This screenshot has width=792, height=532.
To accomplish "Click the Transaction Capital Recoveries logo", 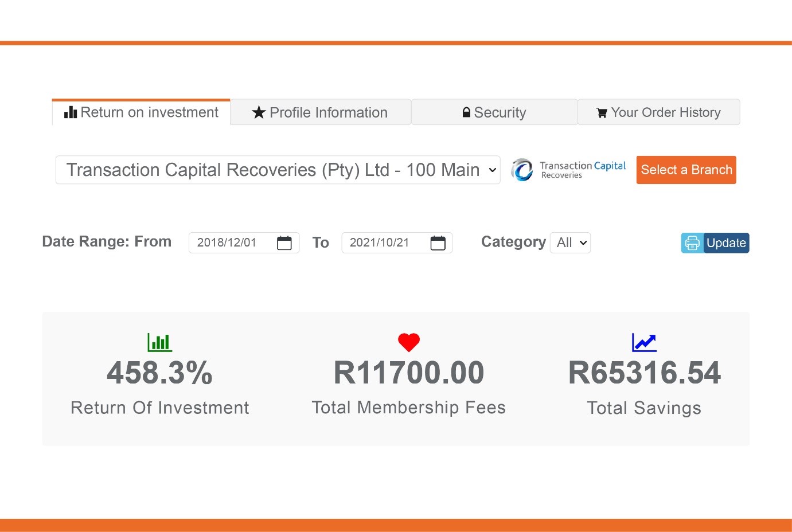I will click(568, 170).
